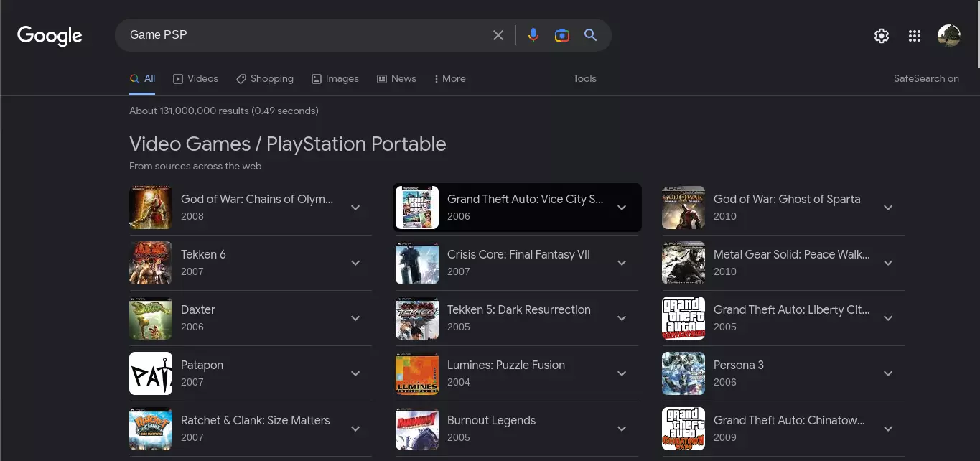980x461 pixels.
Task: Click the Lumines: Puzzle Fusion title
Action: (x=506, y=365)
